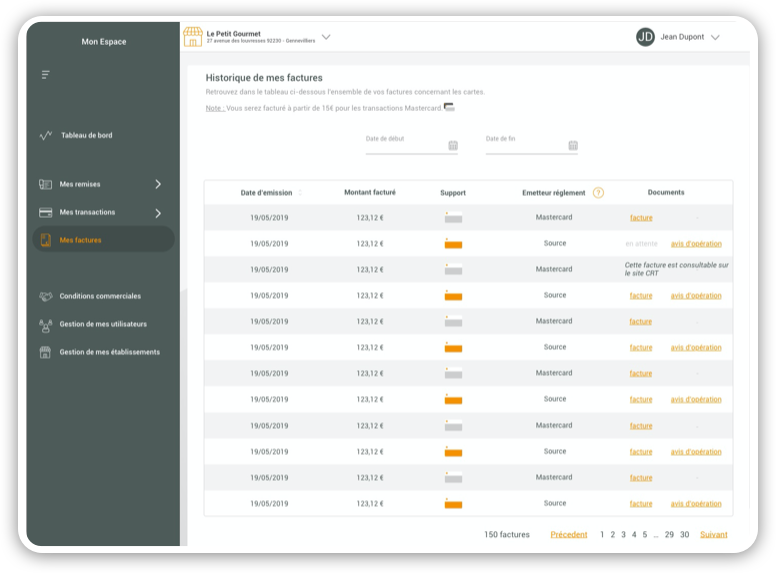The height and width of the screenshot is (573, 776).
Task: Sort by the Date d'émission column
Action: 300,193
